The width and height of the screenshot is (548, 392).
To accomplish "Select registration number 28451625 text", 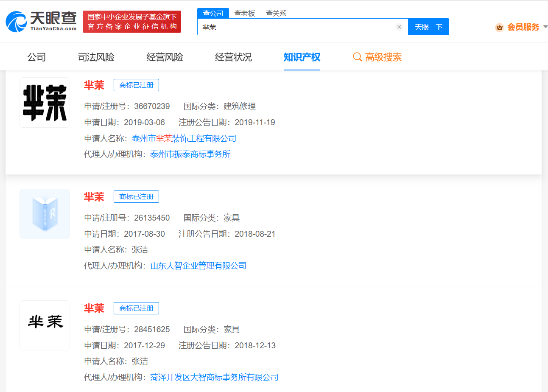I will click(x=152, y=329).
